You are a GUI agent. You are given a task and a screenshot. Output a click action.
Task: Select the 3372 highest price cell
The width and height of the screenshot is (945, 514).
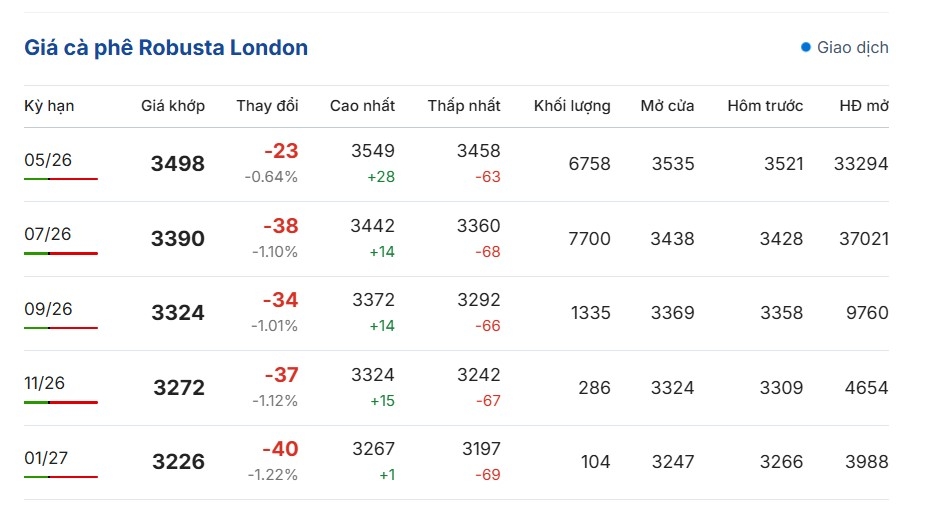click(x=373, y=300)
